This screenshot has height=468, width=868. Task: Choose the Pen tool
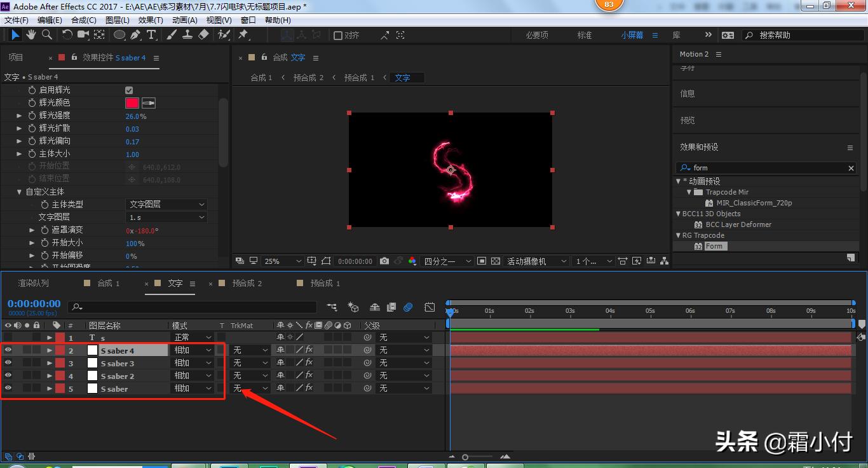coord(135,35)
